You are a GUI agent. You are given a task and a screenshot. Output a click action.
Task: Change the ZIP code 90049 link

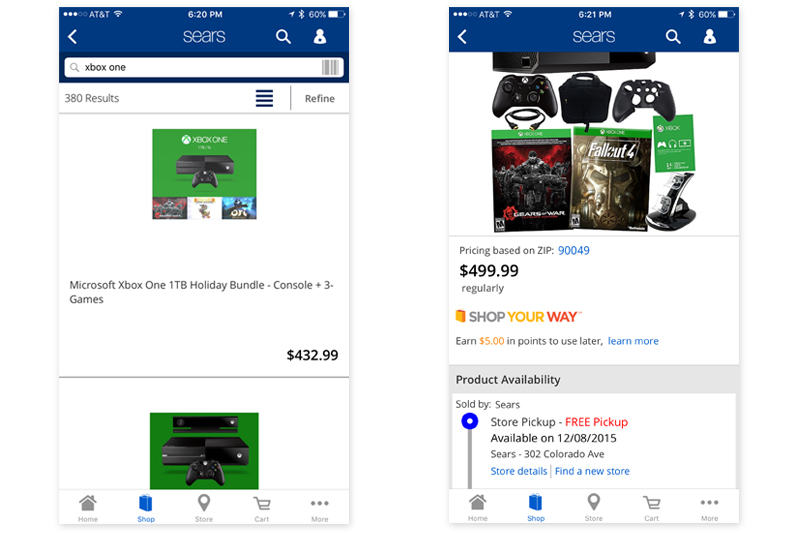coord(573,250)
